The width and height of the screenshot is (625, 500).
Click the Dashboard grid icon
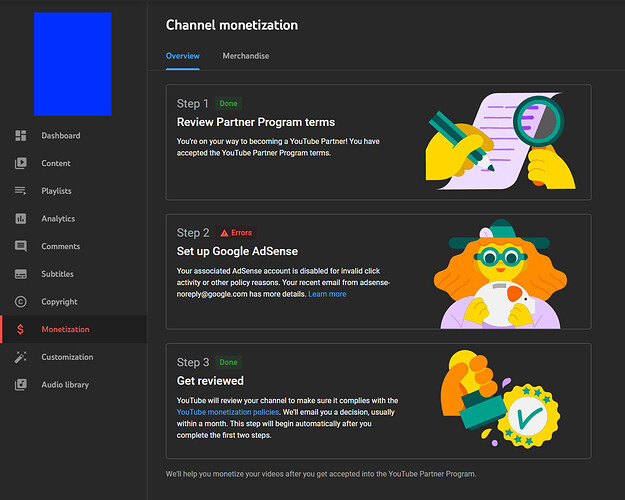tap(21, 136)
